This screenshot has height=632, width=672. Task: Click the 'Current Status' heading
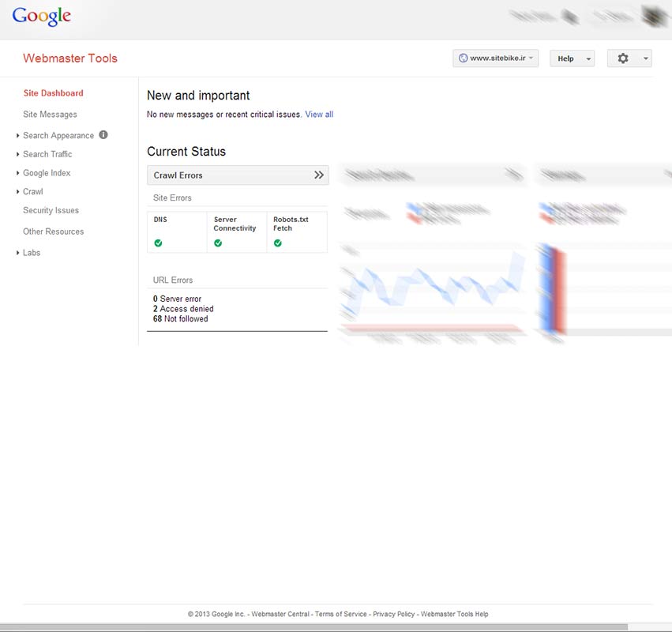(186, 152)
